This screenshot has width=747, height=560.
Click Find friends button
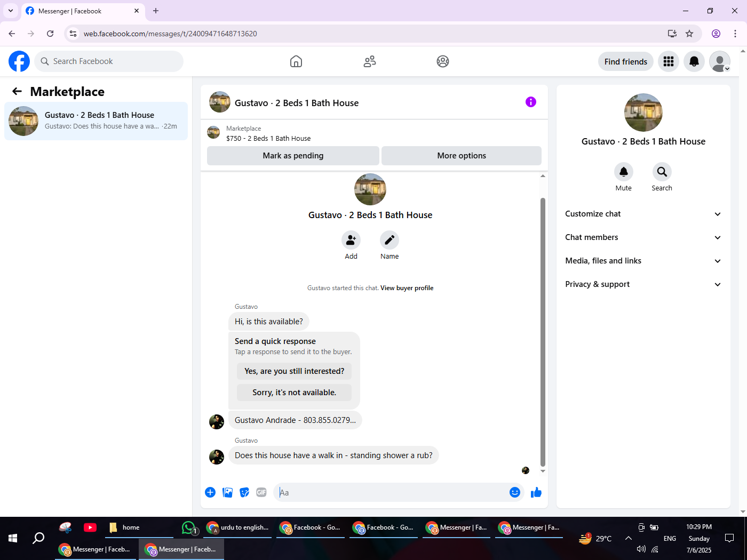pyautogui.click(x=626, y=61)
